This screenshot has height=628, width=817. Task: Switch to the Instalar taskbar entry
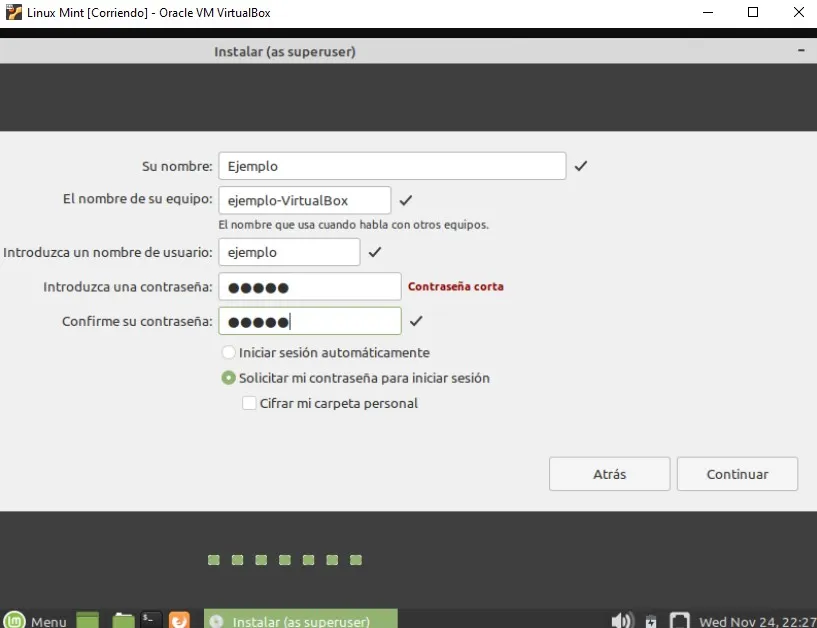tap(300, 620)
